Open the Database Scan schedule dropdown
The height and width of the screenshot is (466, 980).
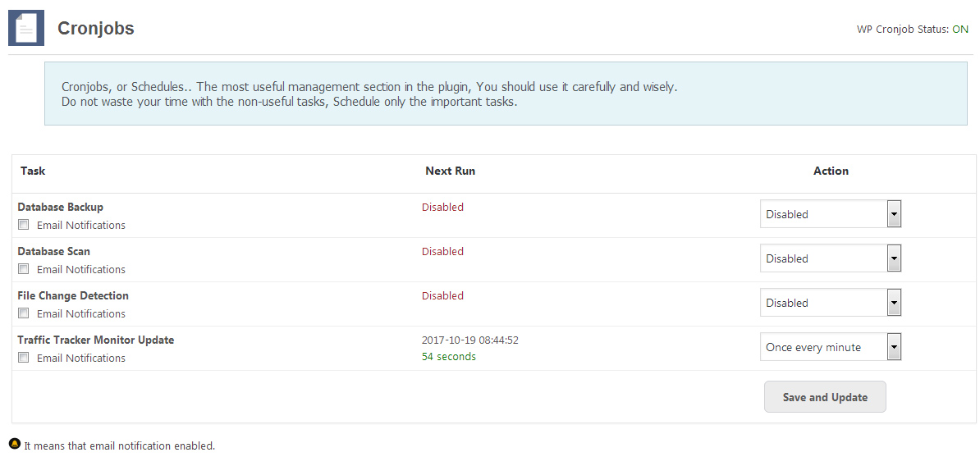[830, 258]
